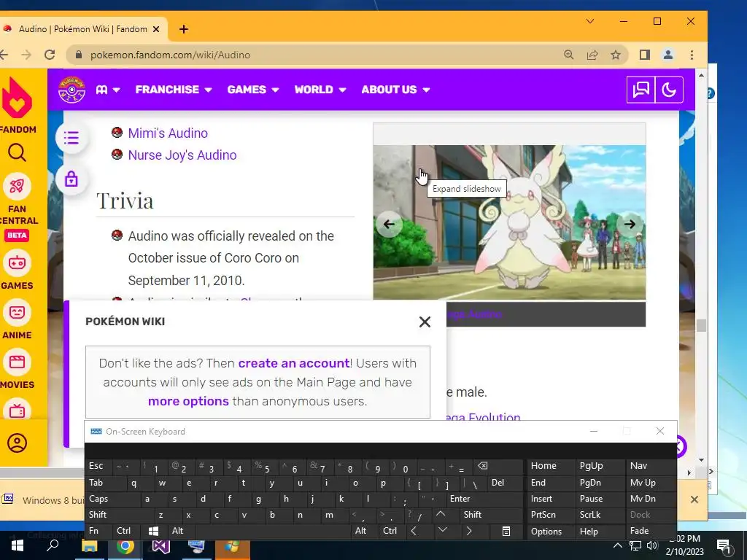Expand the FRANCHISE menu

(174, 90)
